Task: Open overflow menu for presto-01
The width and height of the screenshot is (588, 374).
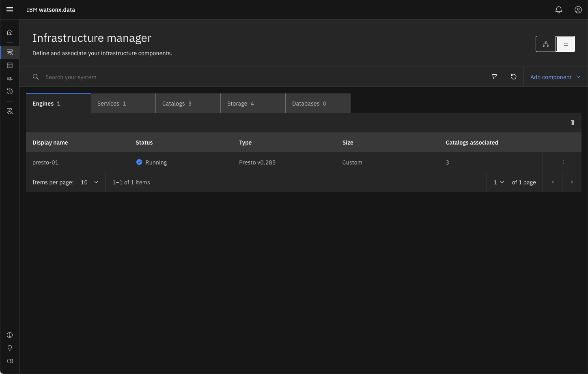Action: (x=564, y=162)
